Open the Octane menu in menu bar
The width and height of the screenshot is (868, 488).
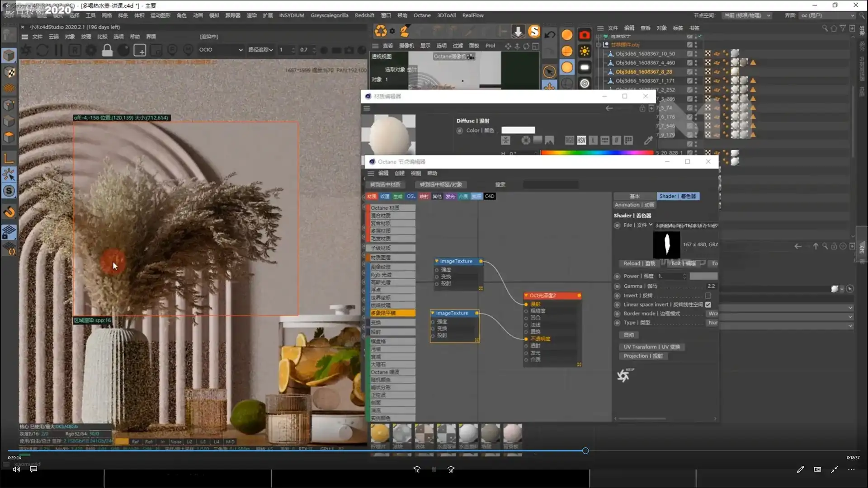422,15
